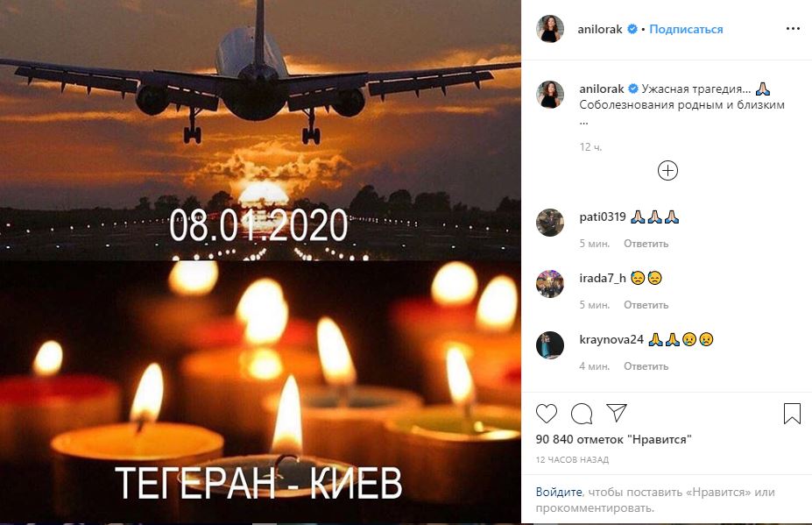Like the post with the heart icon
Screen dimensions: 812x525
(x=547, y=414)
